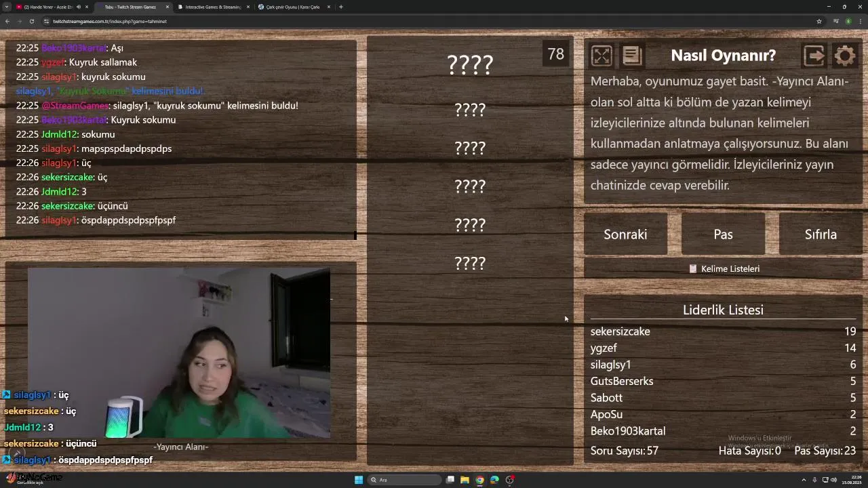
Task: Open the clock and date in taskbar
Action: tap(852, 480)
